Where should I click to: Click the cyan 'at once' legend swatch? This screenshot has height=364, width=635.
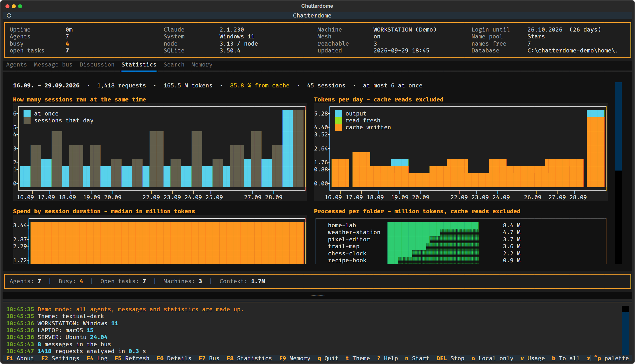coord(27,113)
